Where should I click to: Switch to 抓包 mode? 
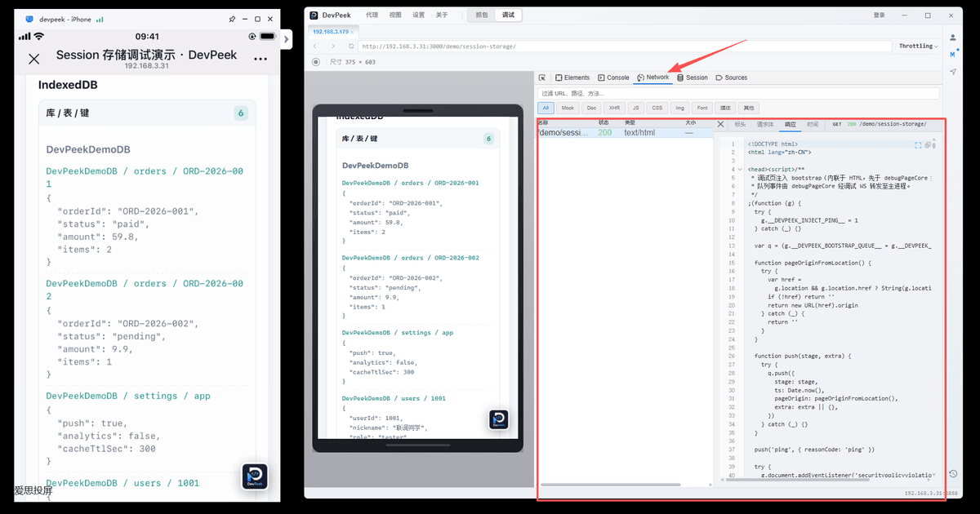pos(483,15)
